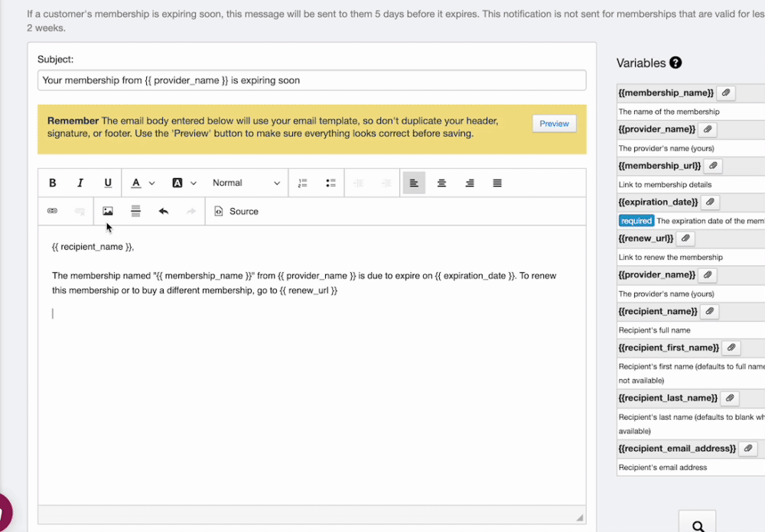The height and width of the screenshot is (532, 765).
Task: Undo the last edit
Action: click(163, 211)
